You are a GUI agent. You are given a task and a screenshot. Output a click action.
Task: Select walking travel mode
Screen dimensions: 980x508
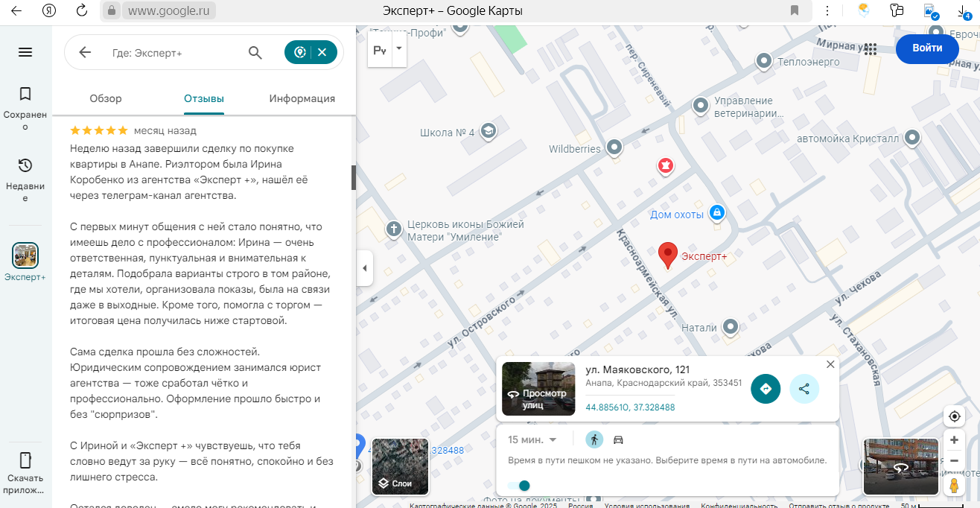pos(594,439)
